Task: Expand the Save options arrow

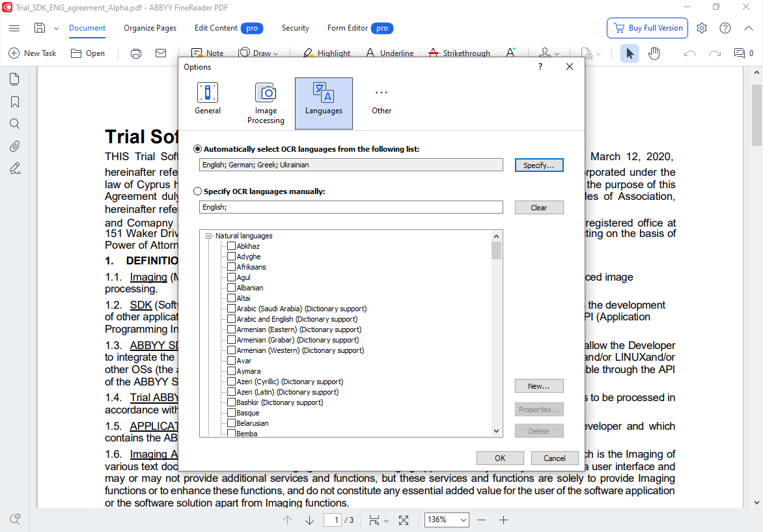Action: [56, 29]
